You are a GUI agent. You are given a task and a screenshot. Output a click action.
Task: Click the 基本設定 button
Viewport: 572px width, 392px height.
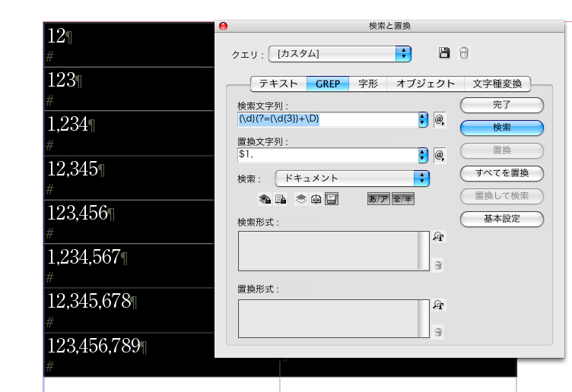point(502,219)
